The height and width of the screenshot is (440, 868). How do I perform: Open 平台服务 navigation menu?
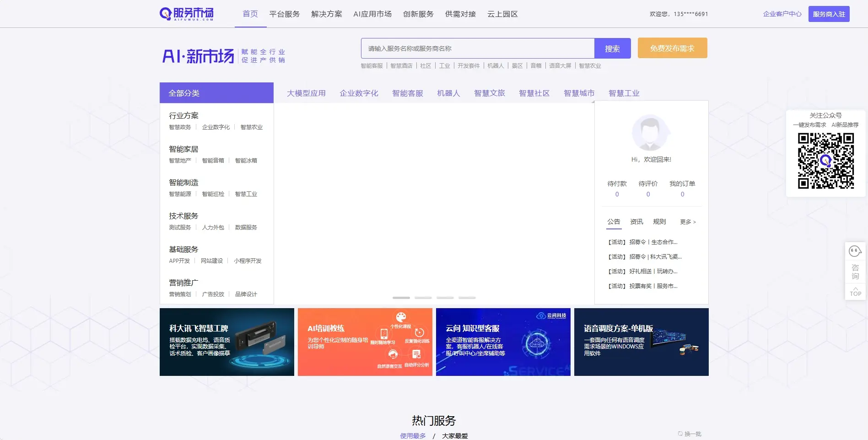tap(284, 14)
